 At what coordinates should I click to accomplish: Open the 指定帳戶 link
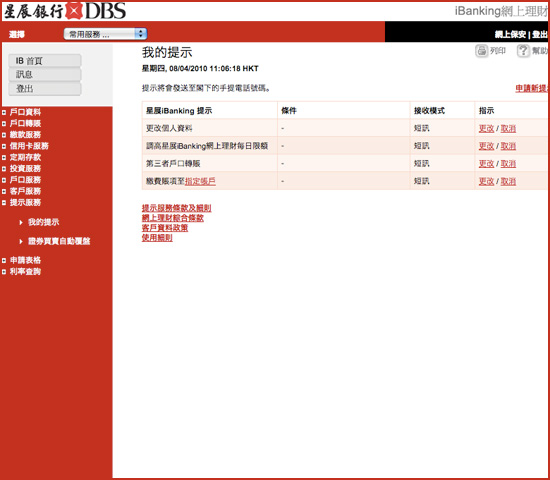tap(200, 181)
